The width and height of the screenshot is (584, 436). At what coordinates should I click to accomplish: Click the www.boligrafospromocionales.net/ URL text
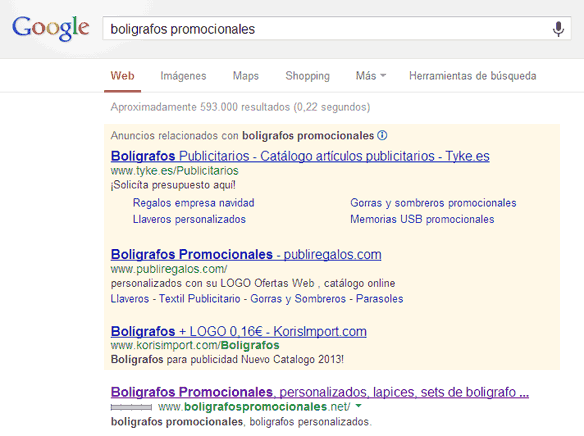tap(254, 407)
